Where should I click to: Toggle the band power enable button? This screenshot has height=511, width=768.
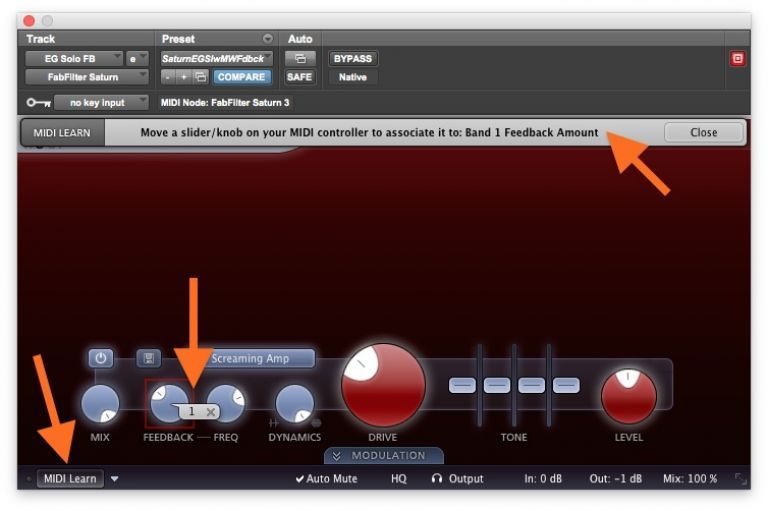pyautogui.click(x=100, y=358)
